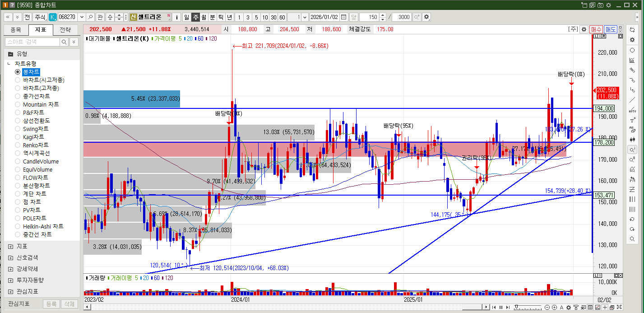Collapse the 유형 folder
The image size is (644, 313).
click(10, 54)
